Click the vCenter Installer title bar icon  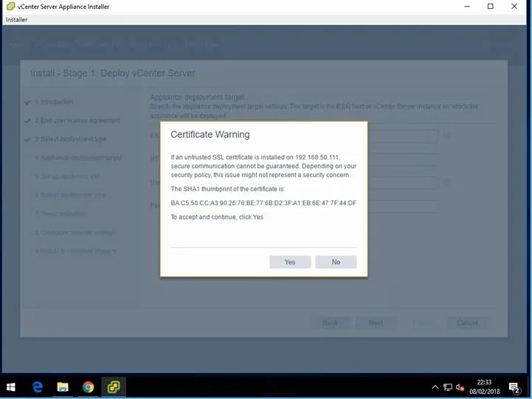click(11, 6)
